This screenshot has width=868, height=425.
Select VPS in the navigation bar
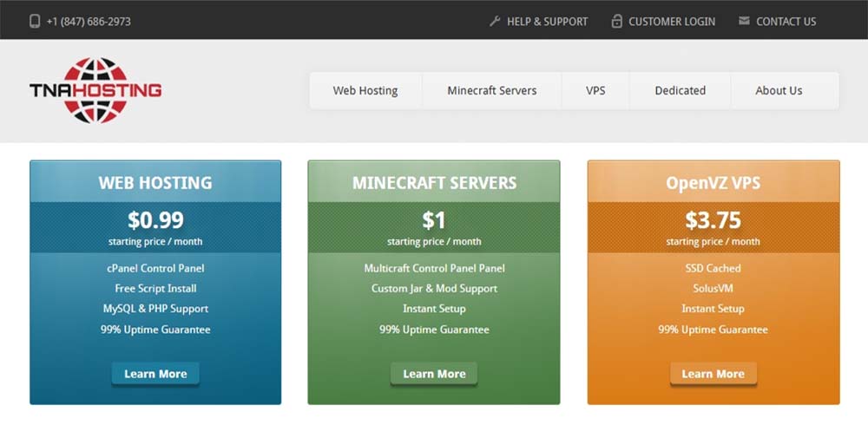tap(595, 91)
